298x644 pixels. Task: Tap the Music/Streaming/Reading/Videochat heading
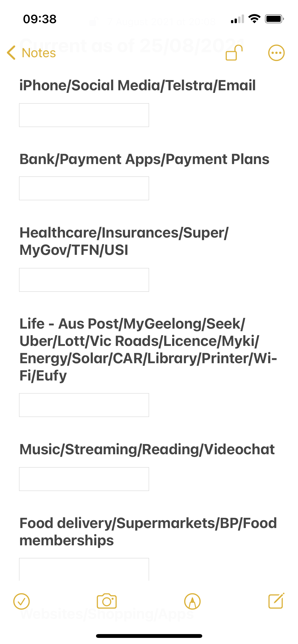[147, 449]
